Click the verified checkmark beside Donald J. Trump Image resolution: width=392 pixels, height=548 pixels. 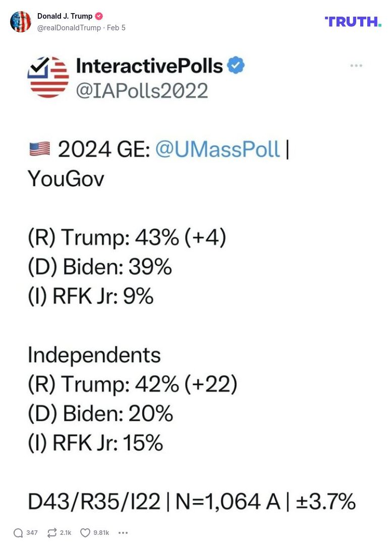(99, 16)
